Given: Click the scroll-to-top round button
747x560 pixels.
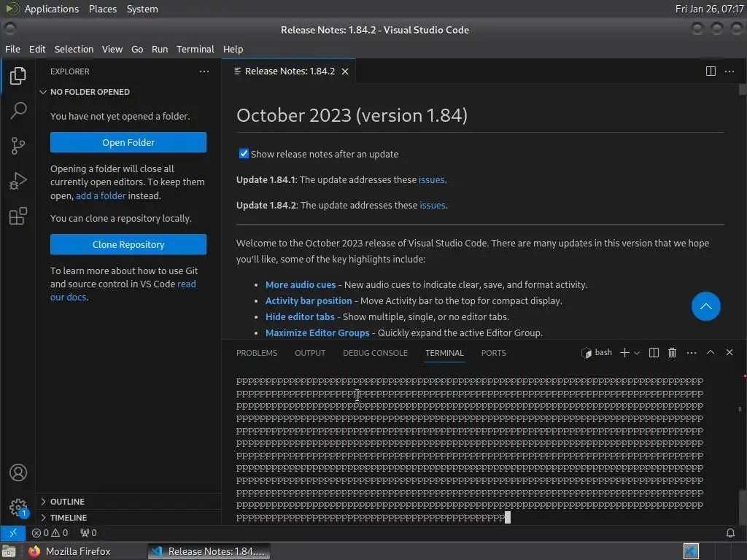Looking at the screenshot, I should [705, 306].
